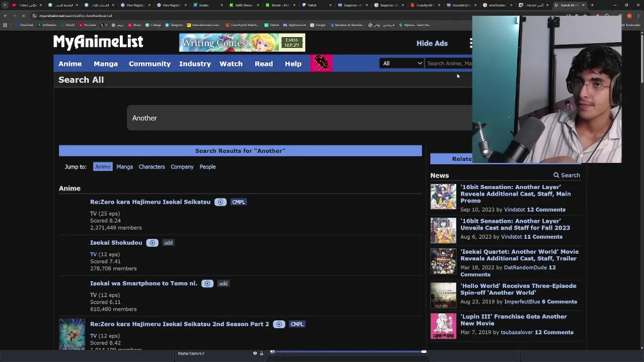Open '16bit Sensation Unveils Cast and Staff' article
Viewport: 644px width, 362px height.
[515, 224]
